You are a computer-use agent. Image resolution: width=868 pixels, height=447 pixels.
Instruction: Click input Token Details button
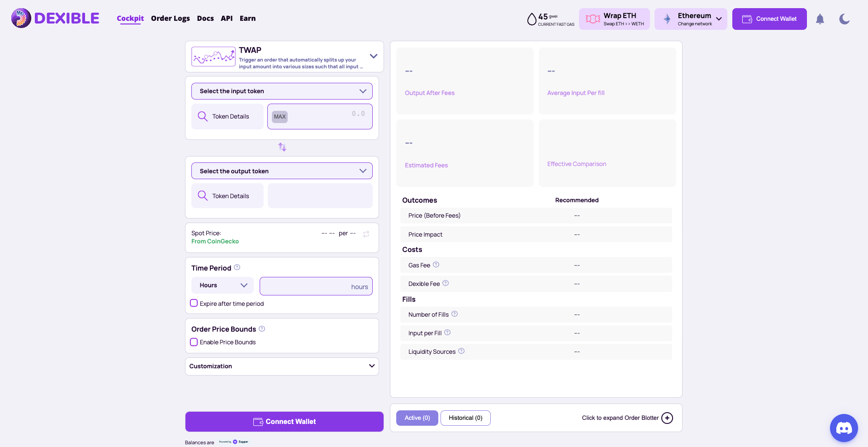[x=228, y=116]
